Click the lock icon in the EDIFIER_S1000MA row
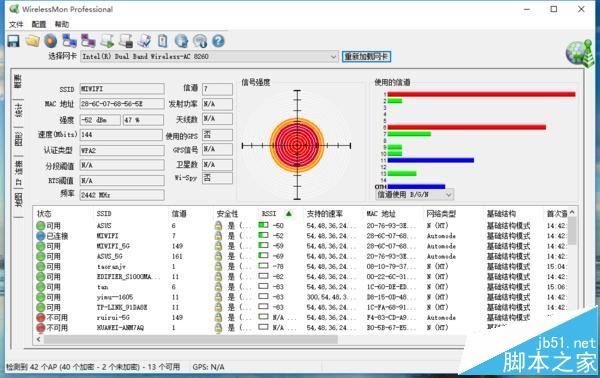 [218, 277]
